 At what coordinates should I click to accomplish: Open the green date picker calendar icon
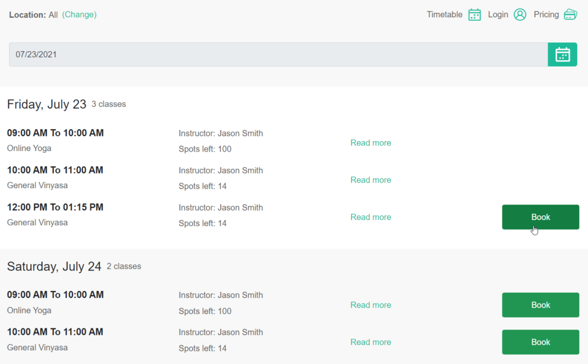(x=563, y=54)
